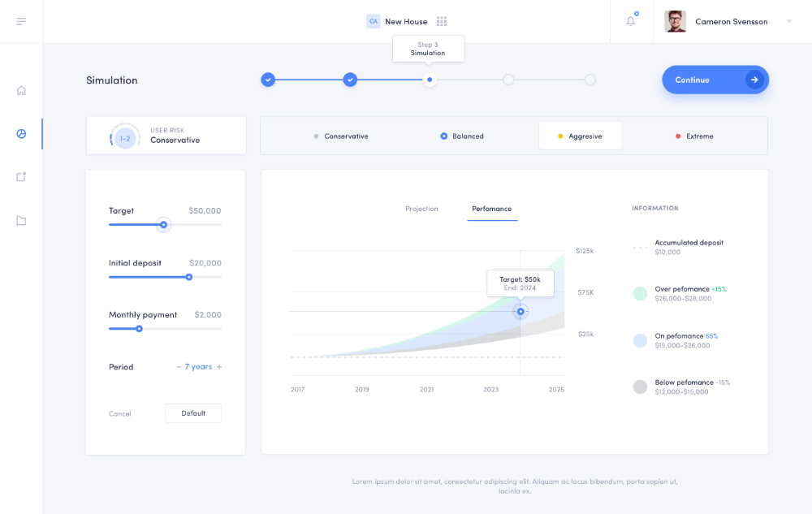Click Cameron Svensson's profile avatar
The image size is (812, 514).
click(675, 21)
